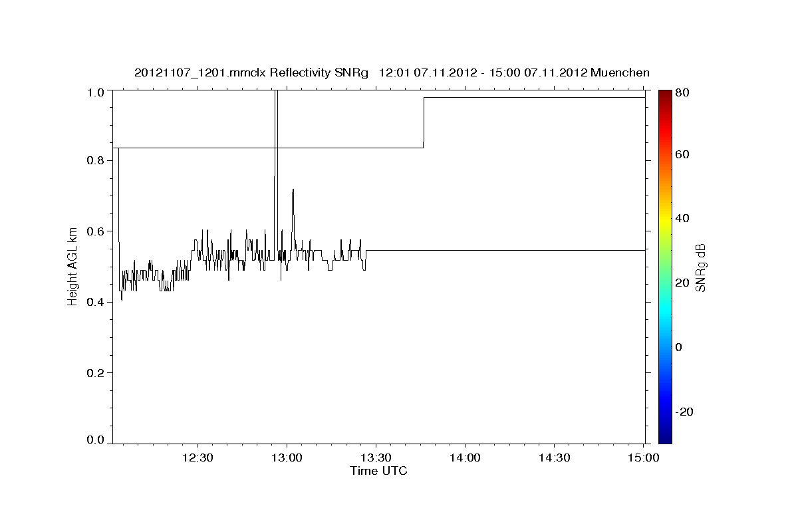
Task: Click the 1.0 height axis label
Action: point(96,92)
